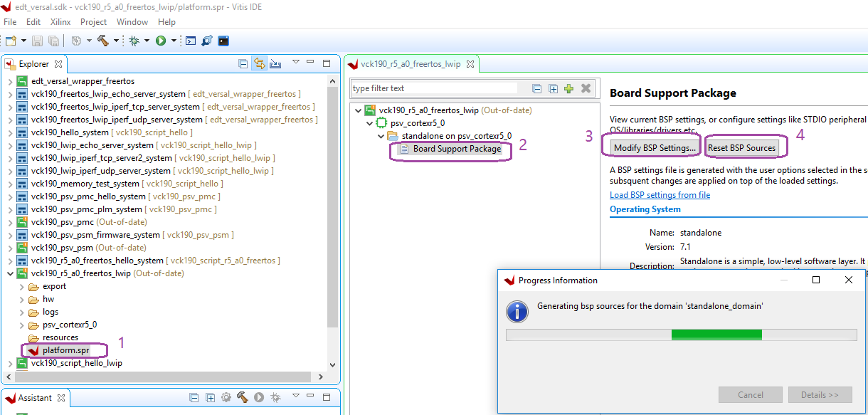Collapse psv_cortexr5_0 node in platform tree
Image resolution: width=868 pixels, height=415 pixels.
point(369,123)
